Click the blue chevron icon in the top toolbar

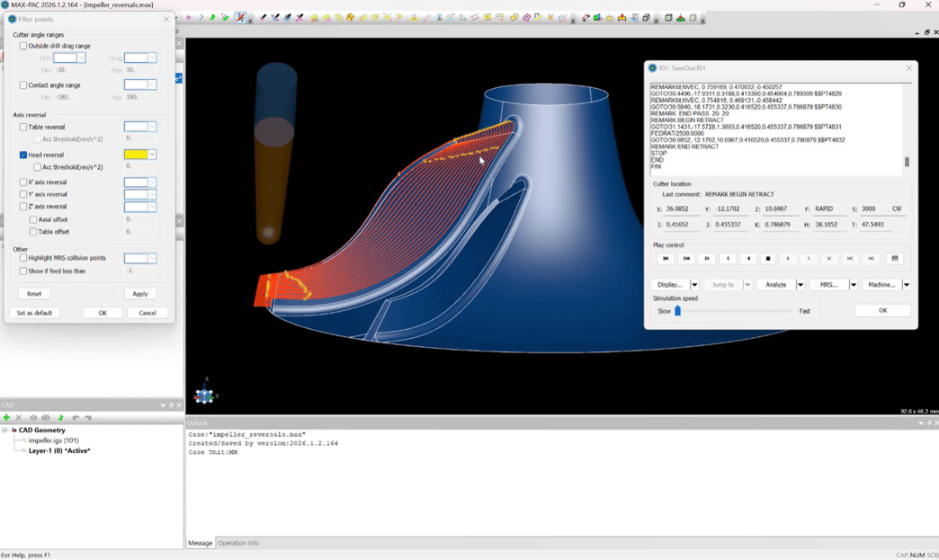pyautogui.click(x=201, y=17)
